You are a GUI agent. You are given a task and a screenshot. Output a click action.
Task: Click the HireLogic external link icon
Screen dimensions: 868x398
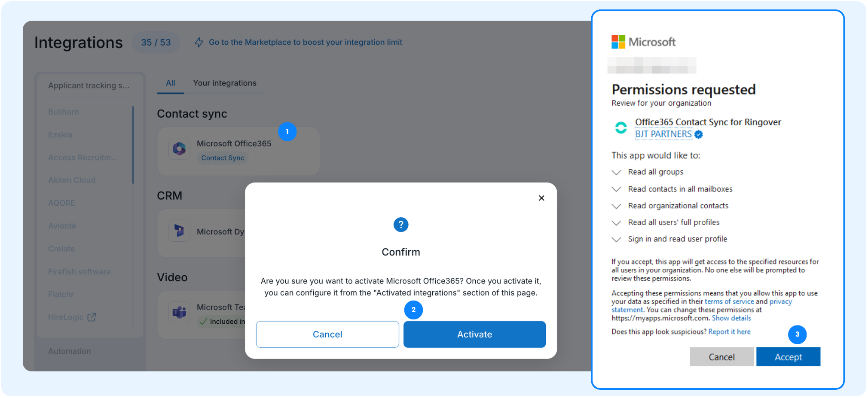pyautogui.click(x=92, y=317)
